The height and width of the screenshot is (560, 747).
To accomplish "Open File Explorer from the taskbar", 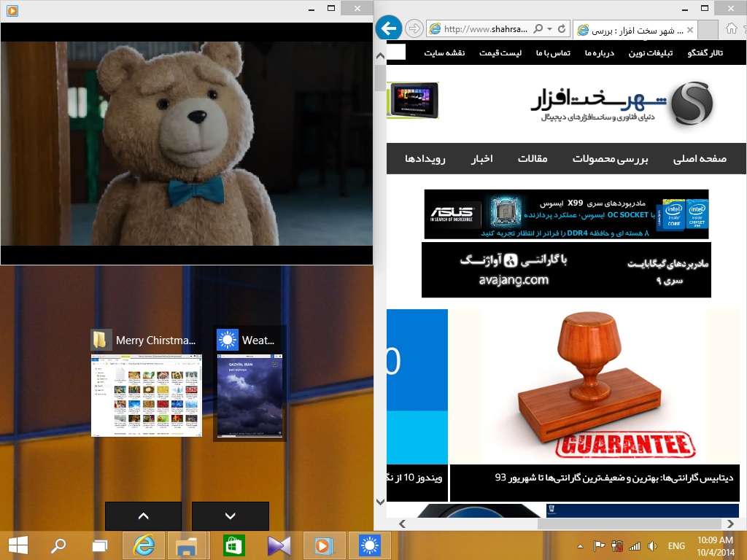I will pyautogui.click(x=186, y=545).
